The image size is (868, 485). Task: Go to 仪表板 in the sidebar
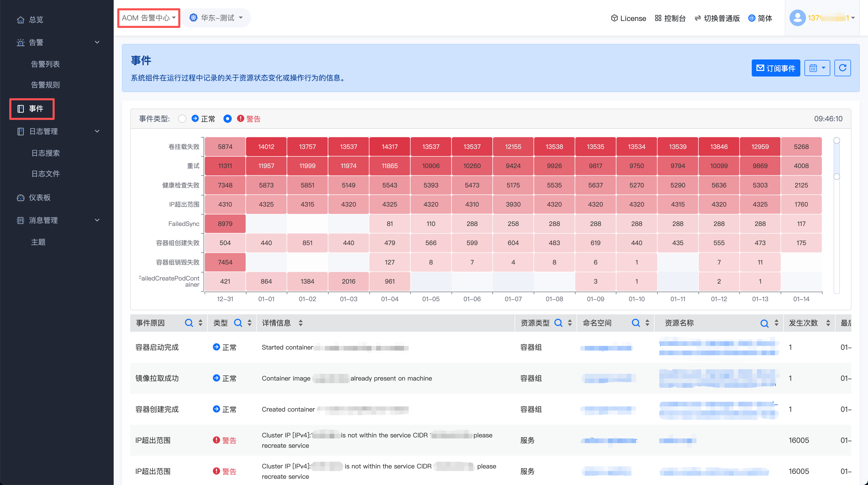pos(40,197)
